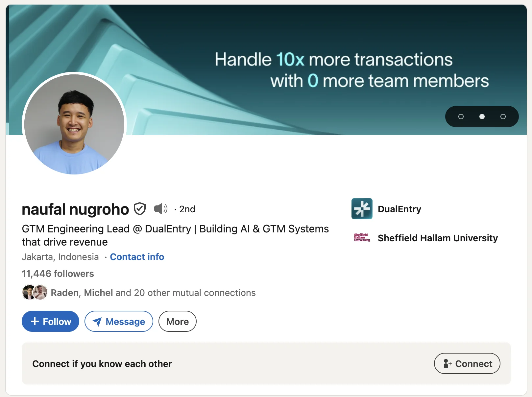Open the DualEntry company link
Viewport: 532px width, 397px height.
[x=399, y=209]
